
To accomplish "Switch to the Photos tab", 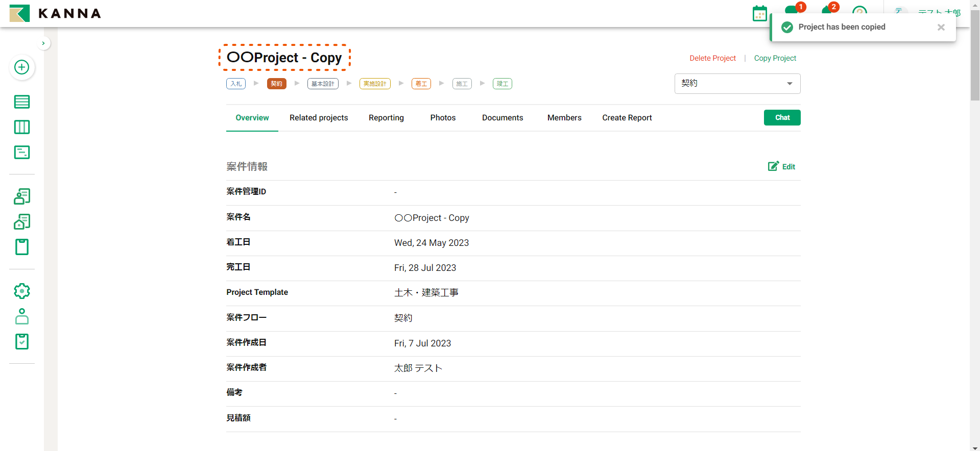I will (443, 118).
